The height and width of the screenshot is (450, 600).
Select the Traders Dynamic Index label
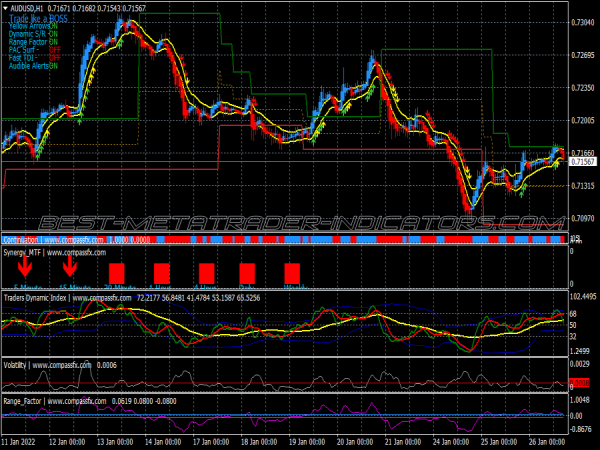tap(47, 298)
